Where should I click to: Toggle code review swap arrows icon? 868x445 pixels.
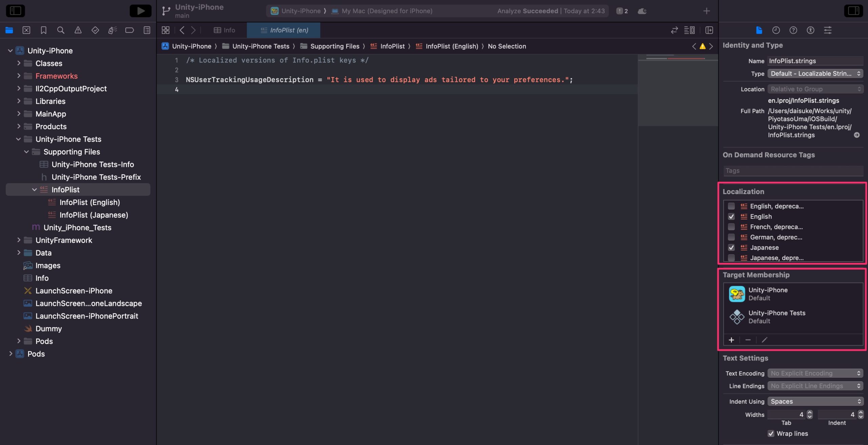(674, 30)
